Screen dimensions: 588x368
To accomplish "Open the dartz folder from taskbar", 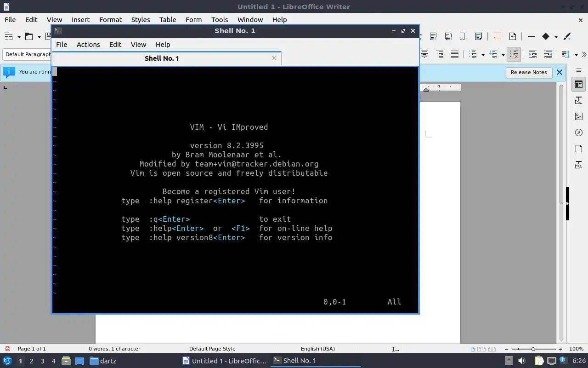I will 103,361.
